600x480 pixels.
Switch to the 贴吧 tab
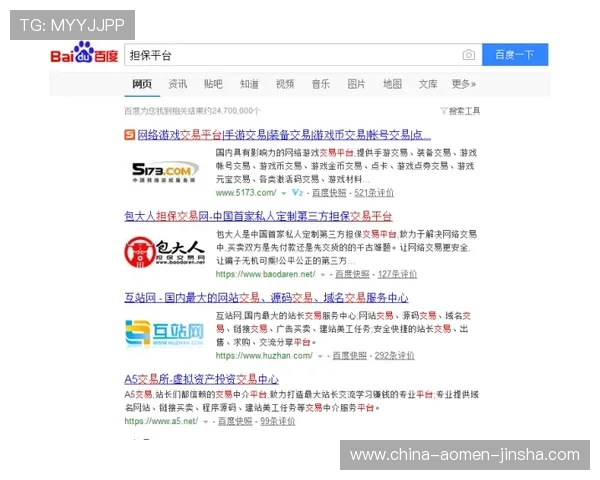pyautogui.click(x=213, y=84)
